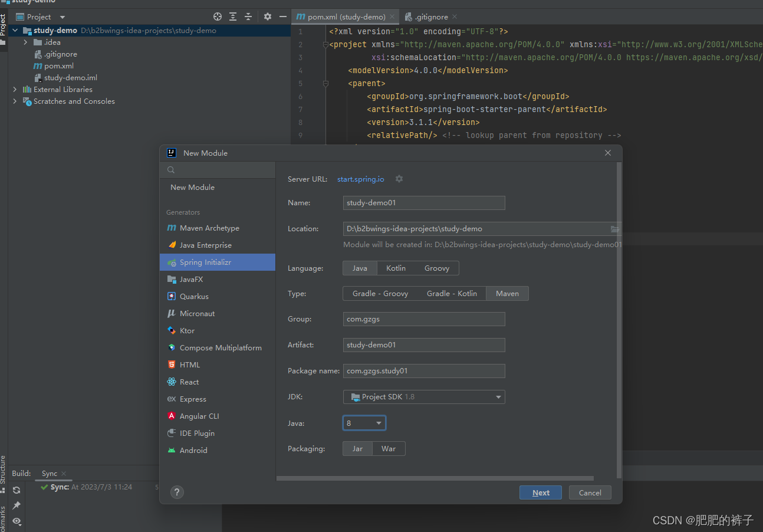Click the Group field
The height and width of the screenshot is (532, 763).
pyautogui.click(x=424, y=319)
